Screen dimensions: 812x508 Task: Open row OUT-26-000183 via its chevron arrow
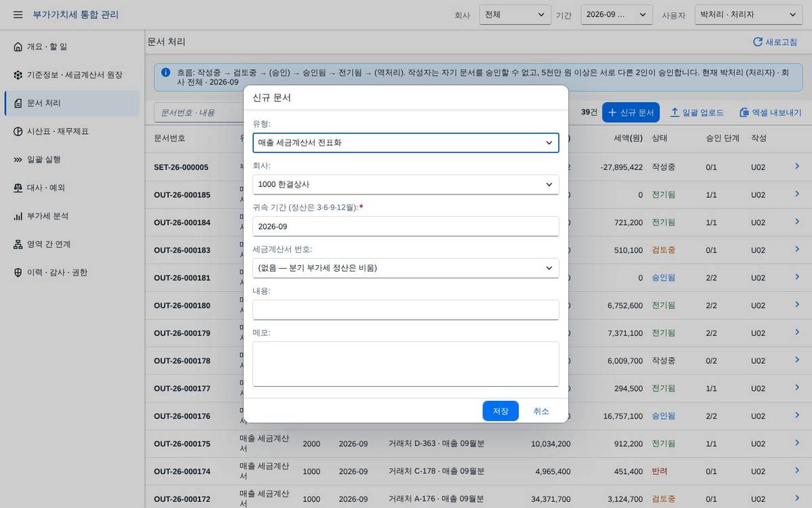(x=797, y=249)
